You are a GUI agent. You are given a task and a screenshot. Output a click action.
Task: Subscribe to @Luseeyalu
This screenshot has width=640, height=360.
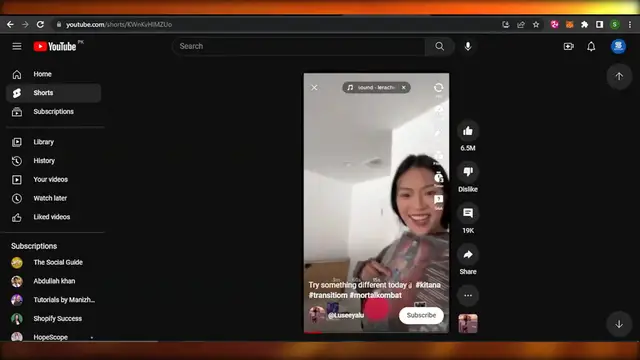coord(421,316)
